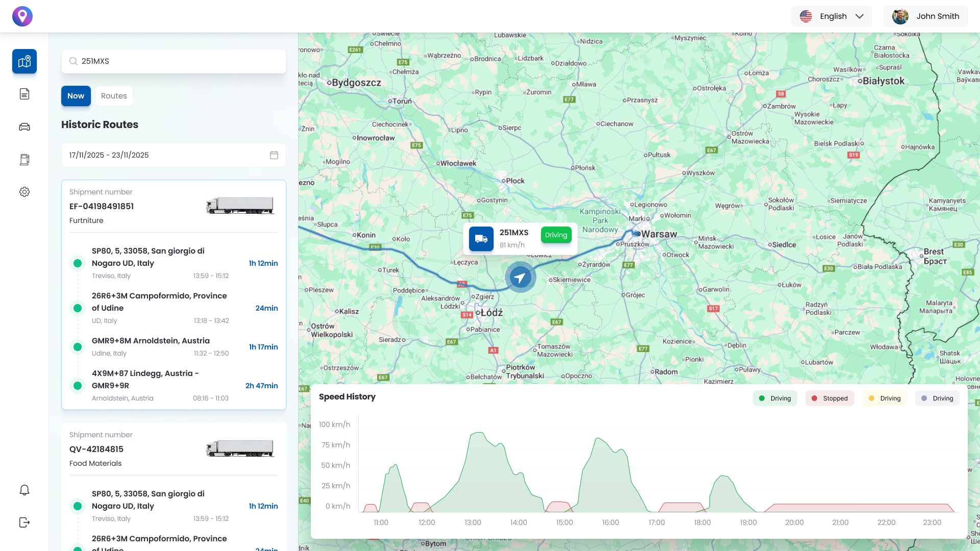
Task: Click the 2h 47min duration label
Action: click(262, 386)
